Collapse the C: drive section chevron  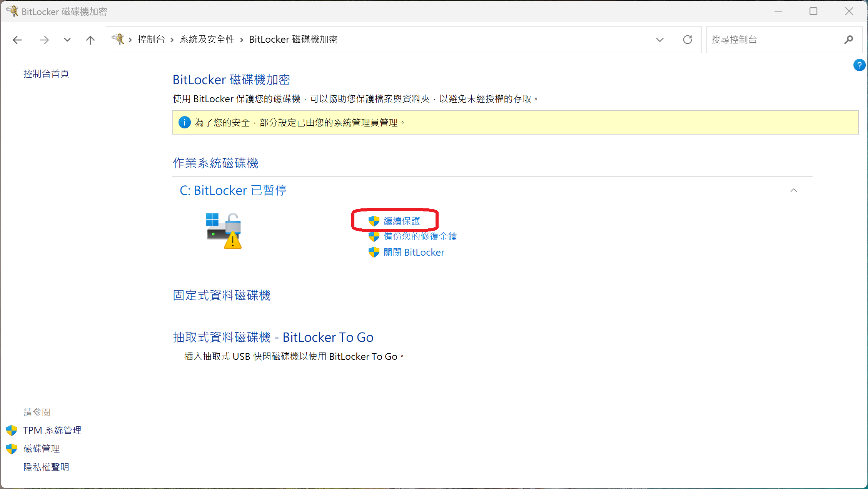coord(793,190)
